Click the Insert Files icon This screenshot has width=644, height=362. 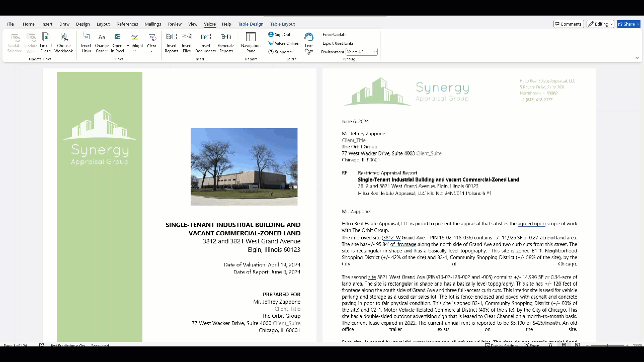pos(187,38)
